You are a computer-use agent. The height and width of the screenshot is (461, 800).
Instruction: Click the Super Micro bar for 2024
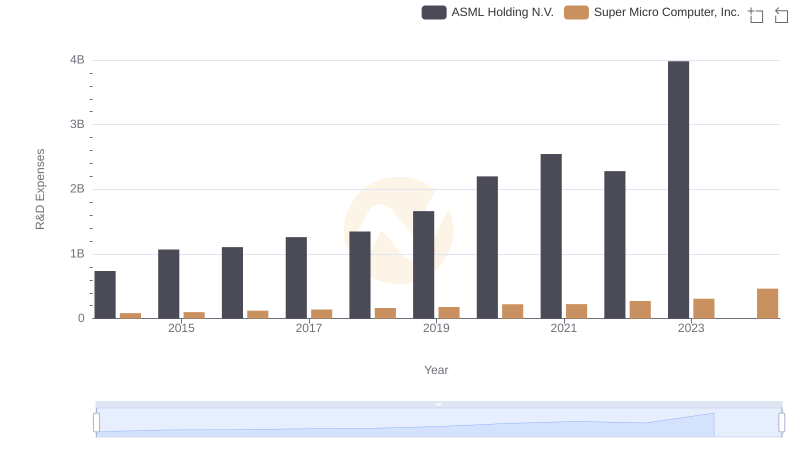point(767,303)
